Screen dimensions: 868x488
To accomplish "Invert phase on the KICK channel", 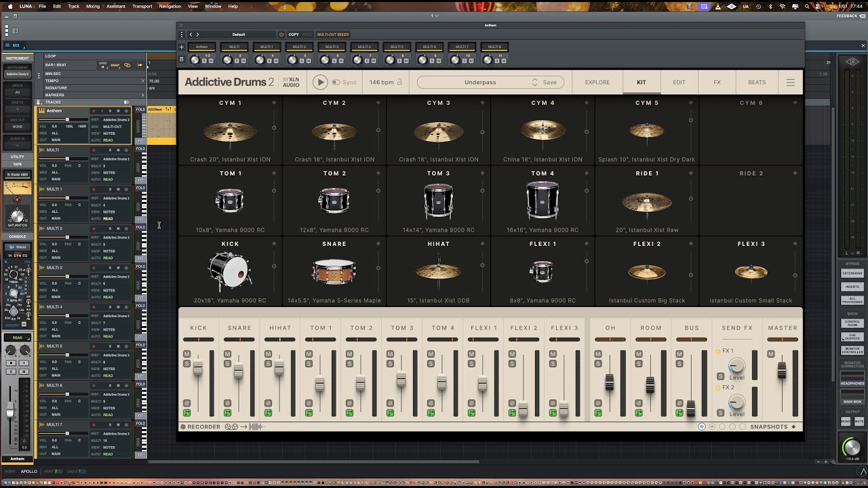I will point(186,403).
